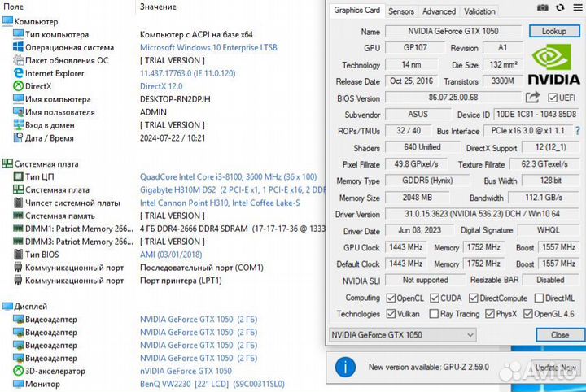Switch to the Sensors tab
The width and height of the screenshot is (586, 392).
pyautogui.click(x=401, y=11)
